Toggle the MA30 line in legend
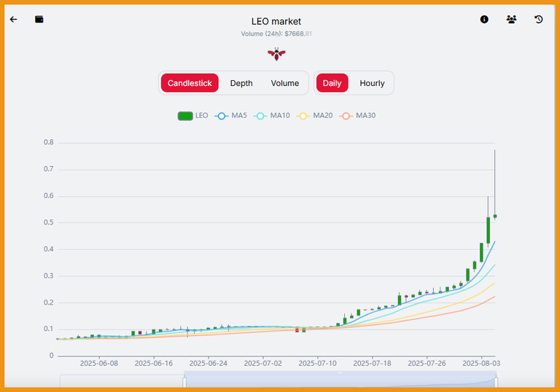This screenshot has width=560, height=392. click(x=357, y=116)
